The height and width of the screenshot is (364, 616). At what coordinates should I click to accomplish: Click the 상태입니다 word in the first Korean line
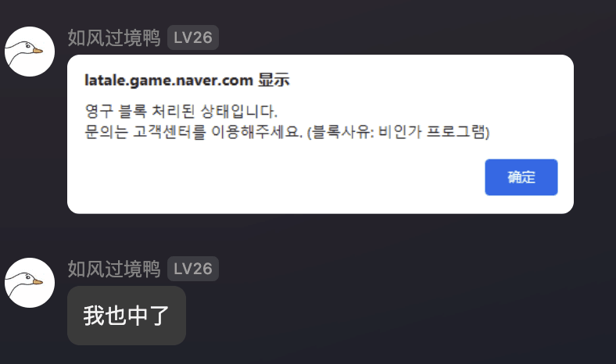(x=239, y=111)
